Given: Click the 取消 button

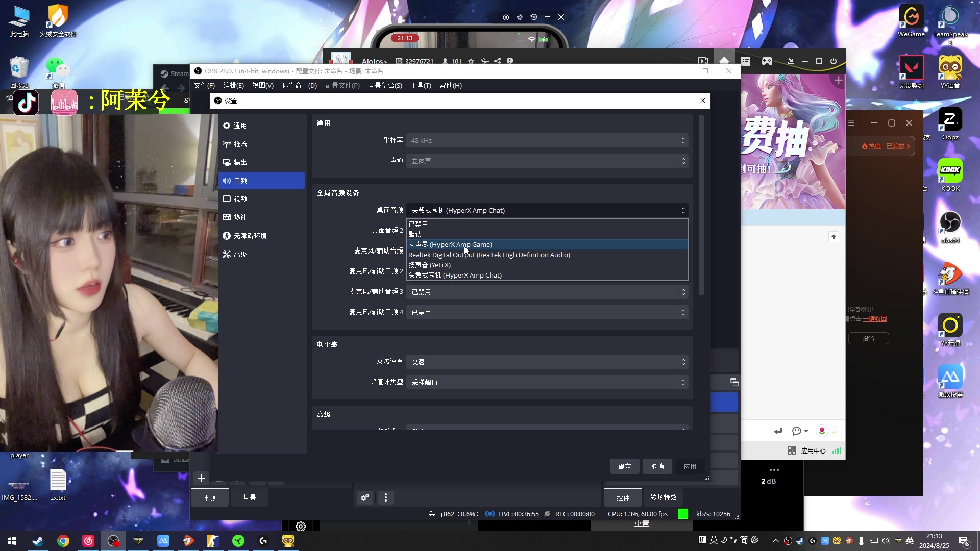Looking at the screenshot, I should coord(657,466).
